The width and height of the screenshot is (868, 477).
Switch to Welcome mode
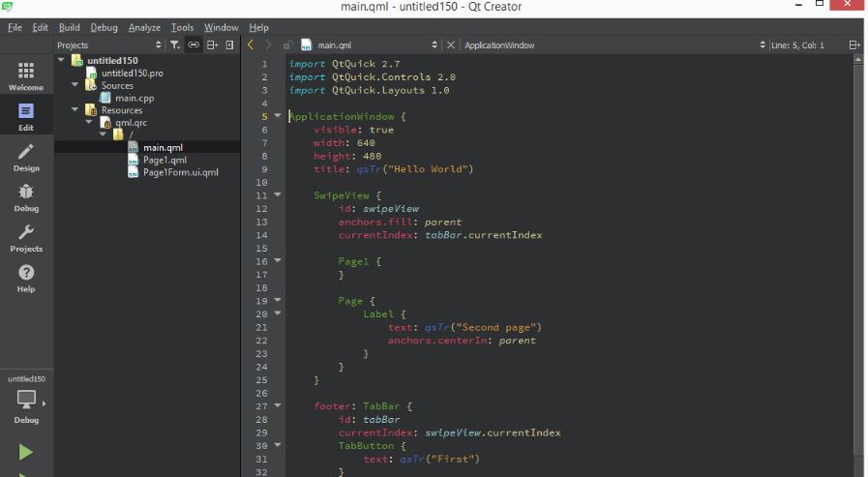click(26, 75)
